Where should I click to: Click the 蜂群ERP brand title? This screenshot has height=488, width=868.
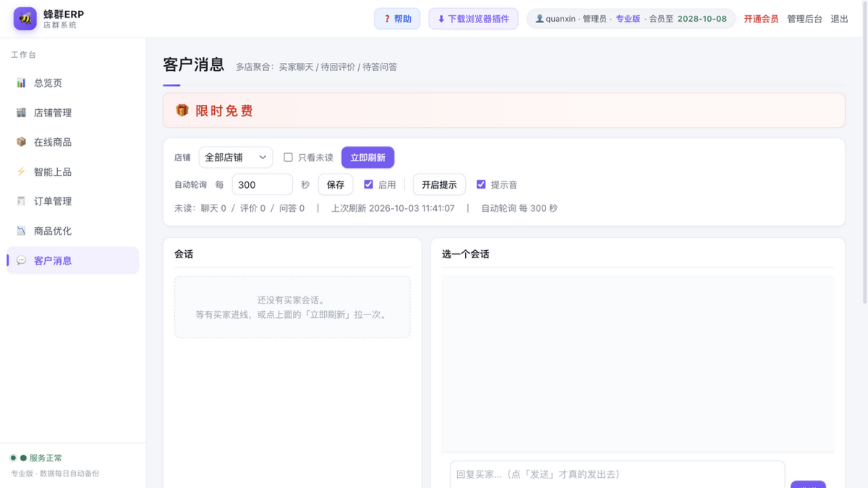(64, 14)
